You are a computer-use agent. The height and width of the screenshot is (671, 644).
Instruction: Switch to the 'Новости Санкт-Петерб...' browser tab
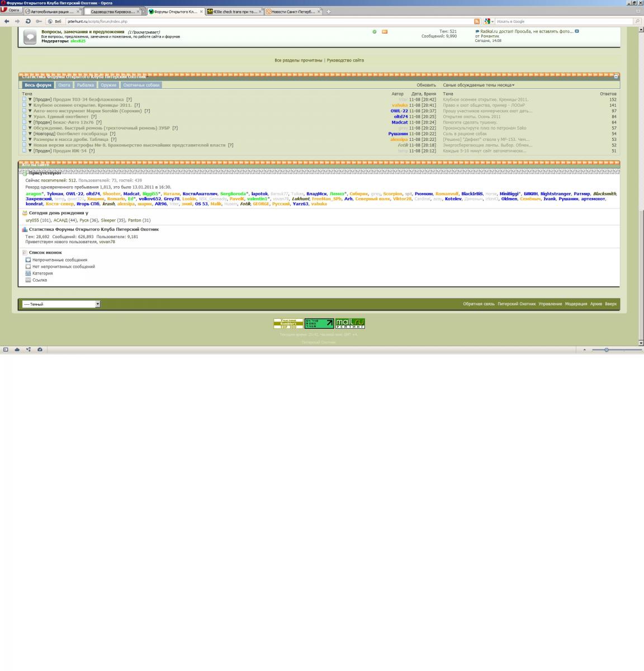(x=291, y=11)
